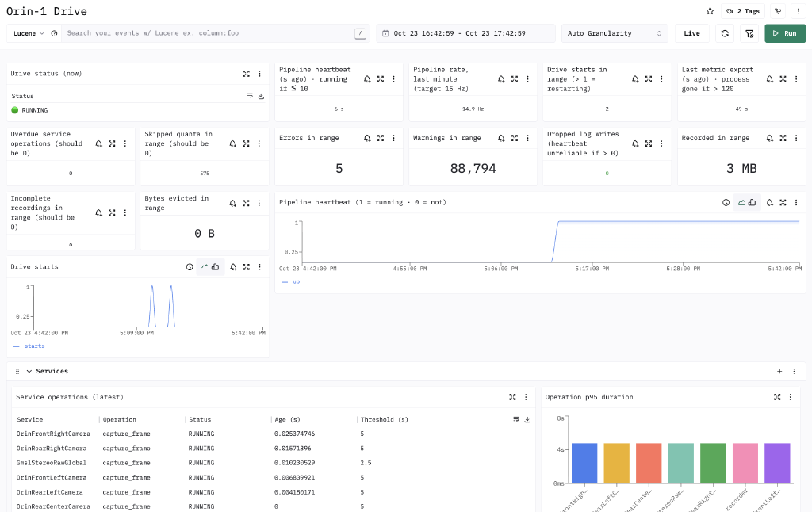Screen dimensions: 812x512
Task: Add alert on Incomplete recordings tile
Action: point(99,212)
